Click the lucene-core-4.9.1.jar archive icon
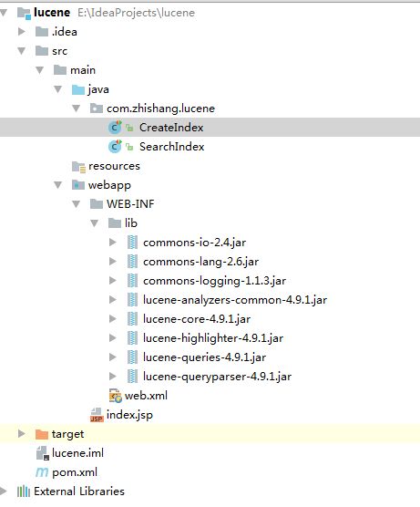The image size is (420, 507). click(x=132, y=319)
